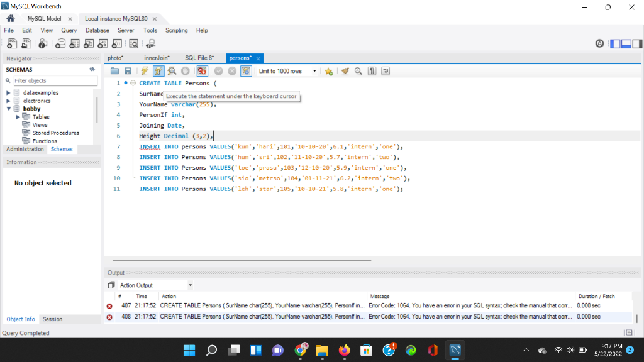Show find panel magnifier icon
This screenshot has width=644, height=362.
click(358, 71)
